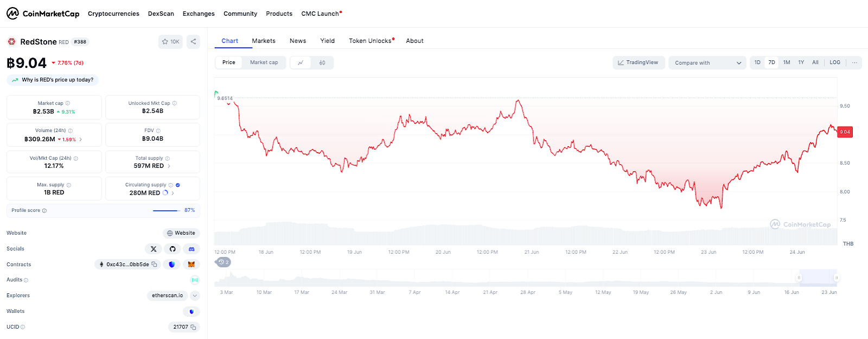Copy the UCID 21707 value
The height and width of the screenshot is (339, 868).
[193, 327]
